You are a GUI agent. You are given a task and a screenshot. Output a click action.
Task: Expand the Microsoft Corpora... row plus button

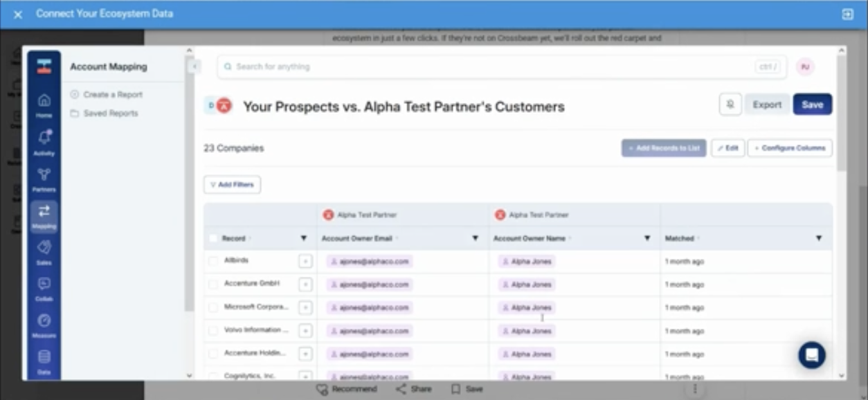(305, 307)
